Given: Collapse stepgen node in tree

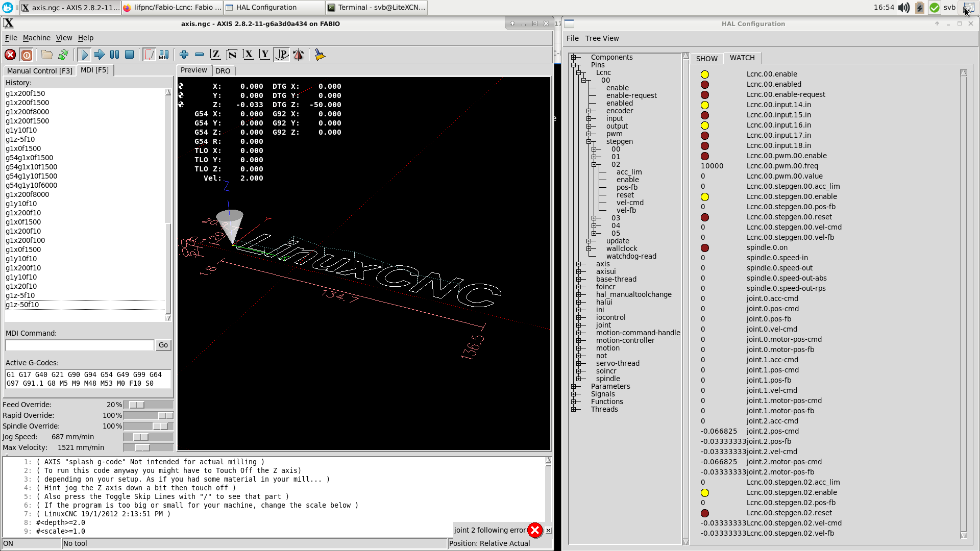Looking at the screenshot, I should [589, 142].
